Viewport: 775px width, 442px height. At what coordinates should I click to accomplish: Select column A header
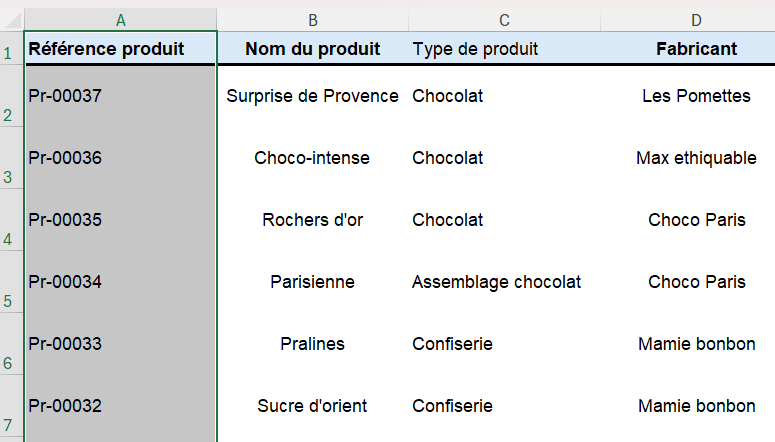click(121, 20)
